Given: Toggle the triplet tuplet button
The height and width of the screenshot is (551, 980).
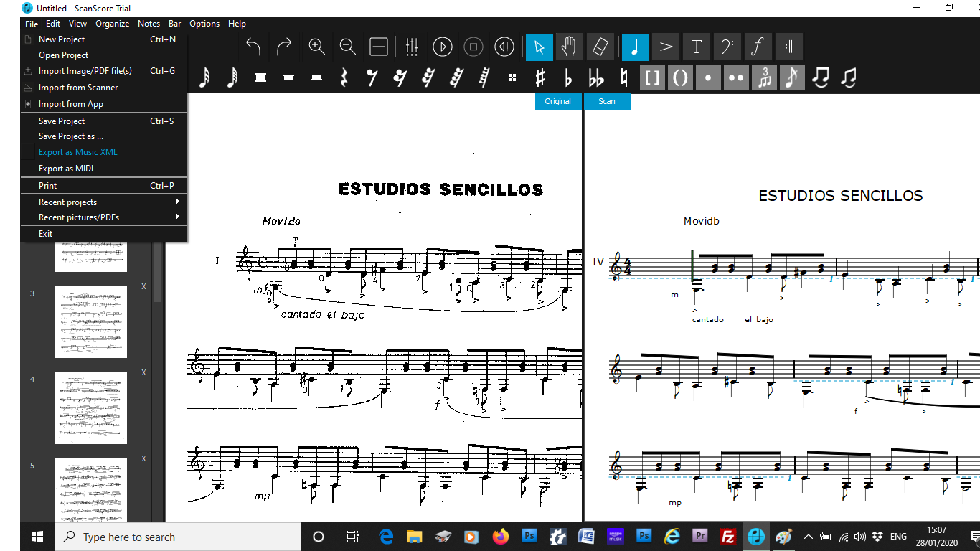Looking at the screenshot, I should tap(764, 77).
